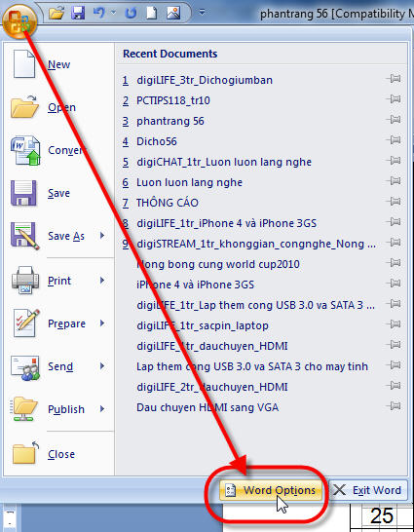Open recent document phantrang 56

(170, 121)
